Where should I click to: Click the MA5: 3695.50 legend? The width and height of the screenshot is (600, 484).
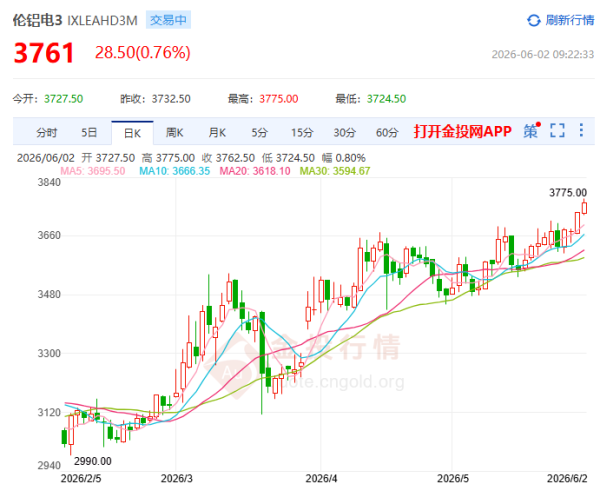93,171
